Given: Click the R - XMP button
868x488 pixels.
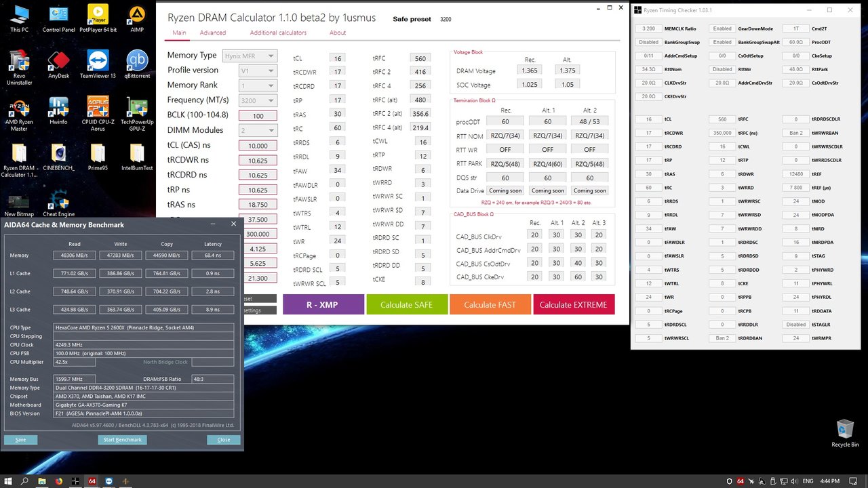Looking at the screenshot, I should [323, 304].
